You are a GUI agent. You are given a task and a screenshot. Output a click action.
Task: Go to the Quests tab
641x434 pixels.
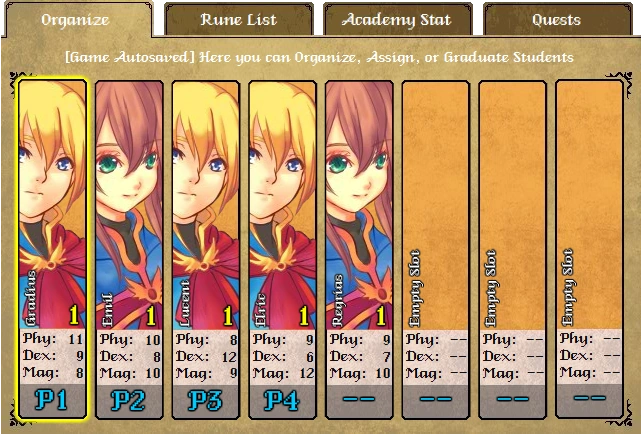557,20
